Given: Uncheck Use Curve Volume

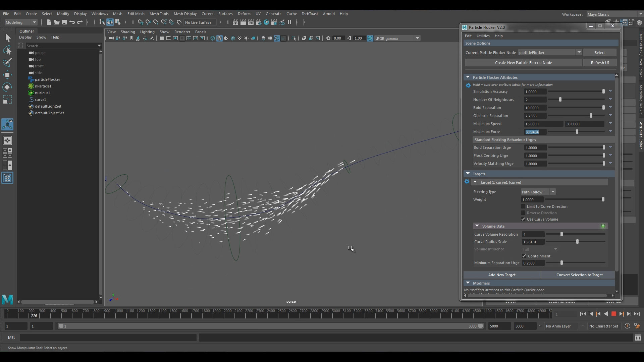Looking at the screenshot, I should (523, 219).
